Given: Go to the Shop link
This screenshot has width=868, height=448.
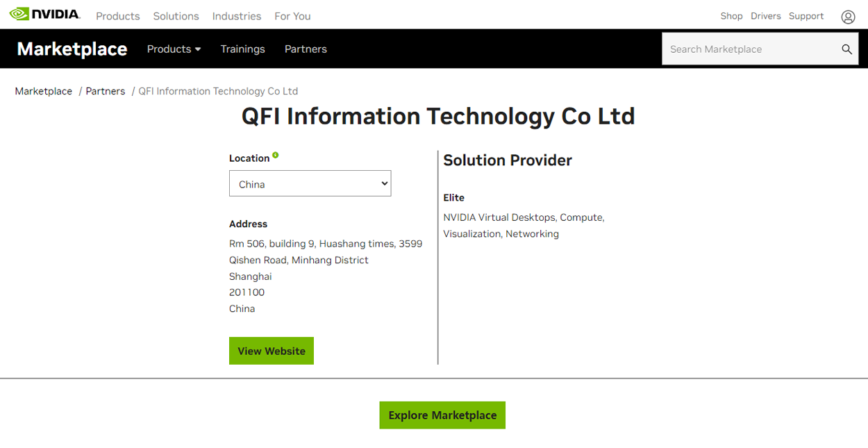Looking at the screenshot, I should 731,16.
